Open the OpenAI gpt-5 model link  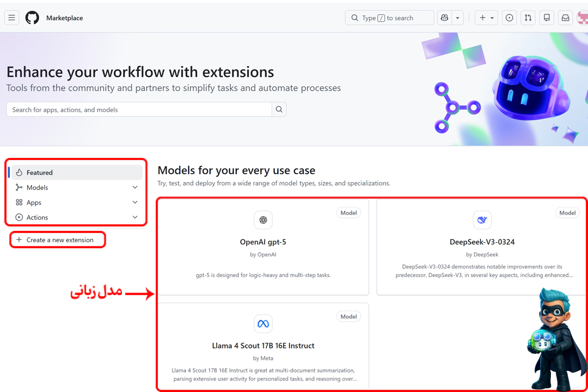[263, 242]
